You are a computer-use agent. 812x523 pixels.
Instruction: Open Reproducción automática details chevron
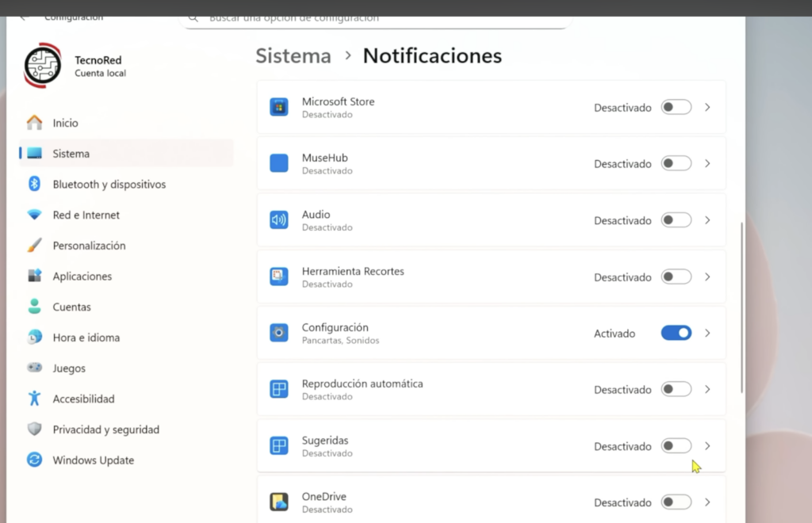click(x=707, y=389)
